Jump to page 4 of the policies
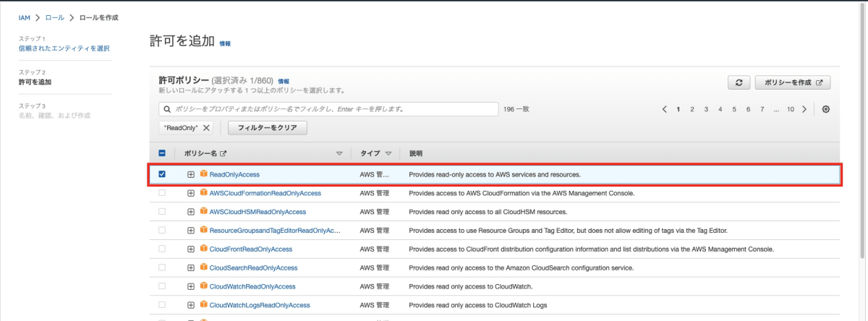This screenshot has height=321, width=868. pyautogui.click(x=720, y=109)
